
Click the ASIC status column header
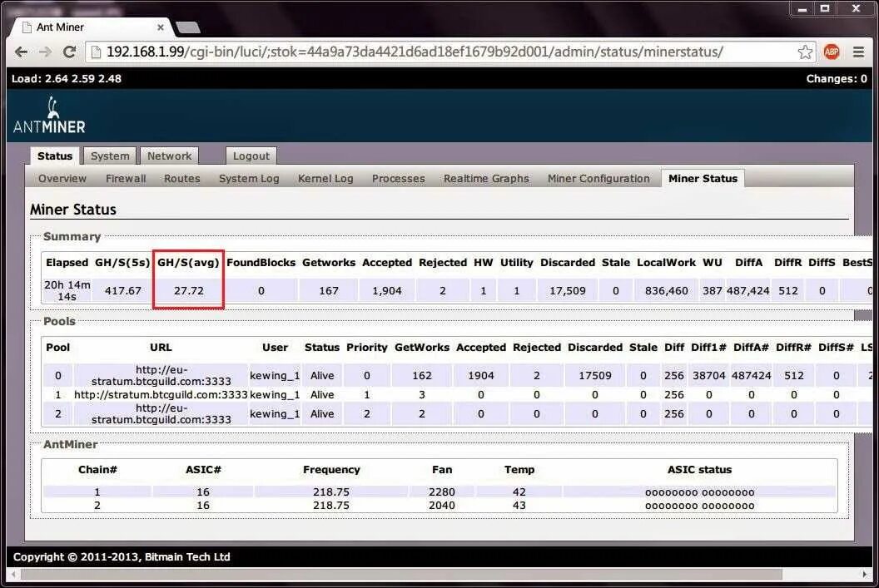699,470
